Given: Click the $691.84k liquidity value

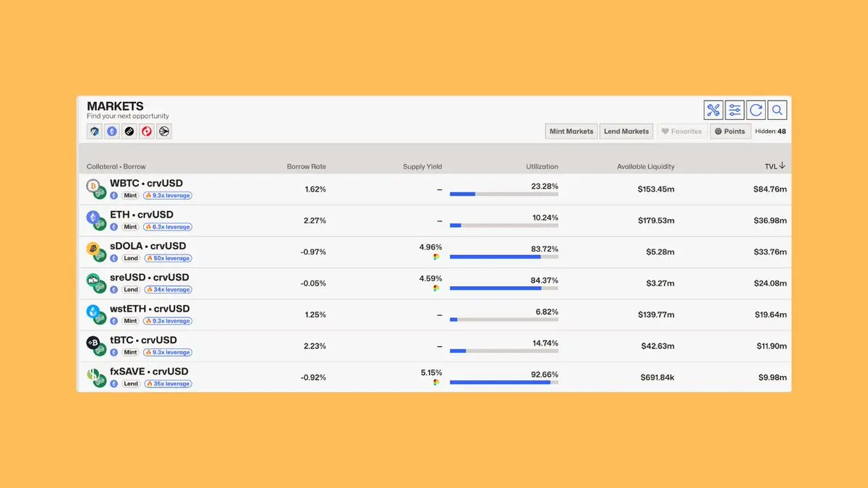Looking at the screenshot, I should click(x=658, y=377).
